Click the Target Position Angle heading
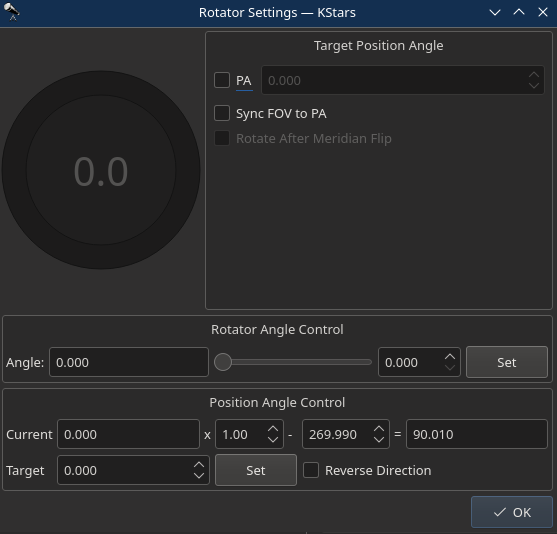 pyautogui.click(x=378, y=45)
